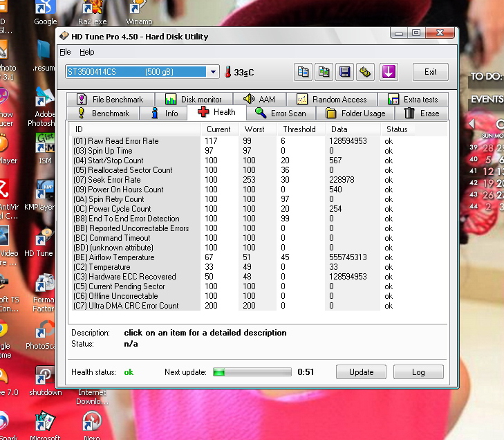This screenshot has height=440, width=504.
Task: Open the Help menu
Action: [x=87, y=52]
